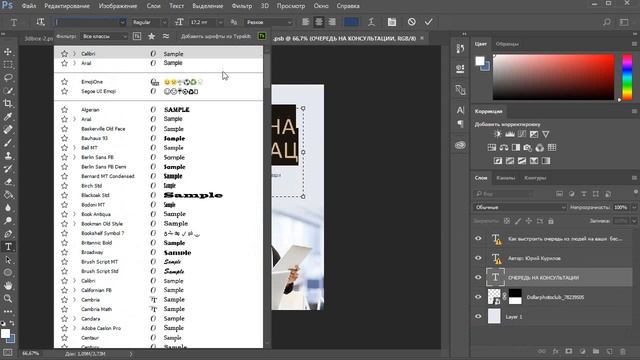Screen dimensions: 640x360
Task: Open the text color swatch
Action: coord(351,22)
